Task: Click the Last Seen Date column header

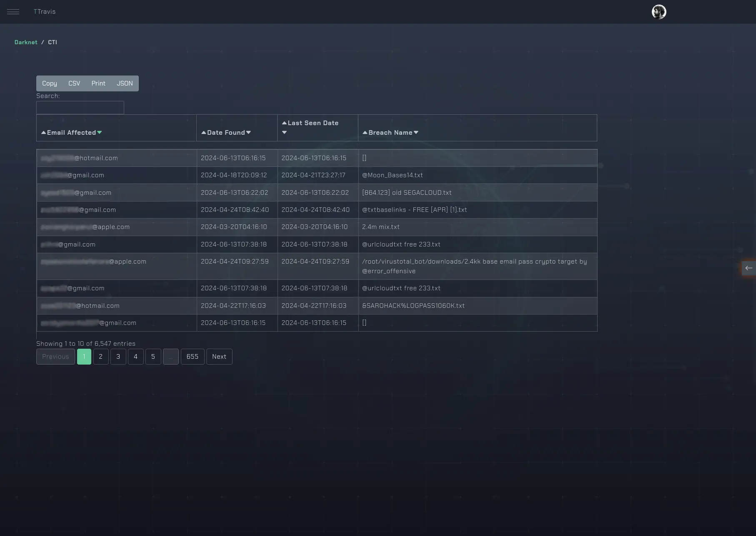Action: click(x=318, y=128)
